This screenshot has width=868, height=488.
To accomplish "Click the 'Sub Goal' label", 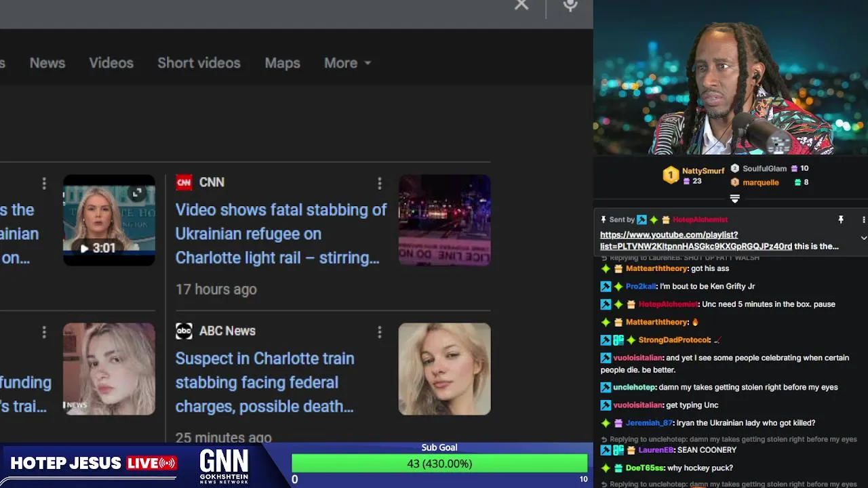I will click(x=439, y=447).
